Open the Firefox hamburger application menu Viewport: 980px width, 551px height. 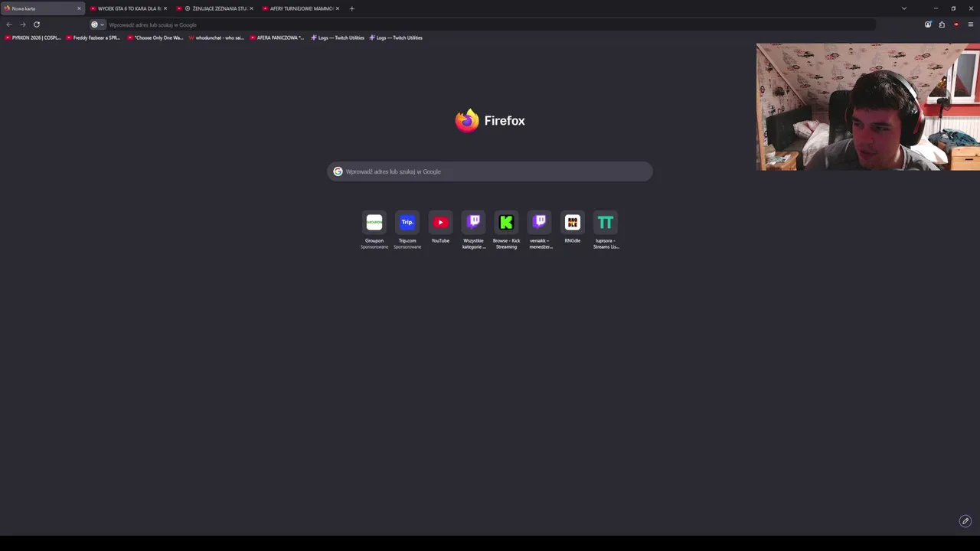tap(971, 24)
